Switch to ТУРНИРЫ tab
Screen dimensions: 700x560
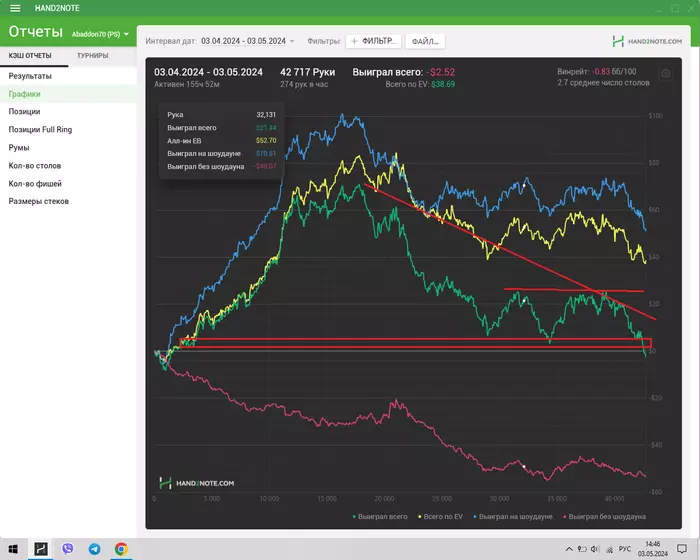92,56
